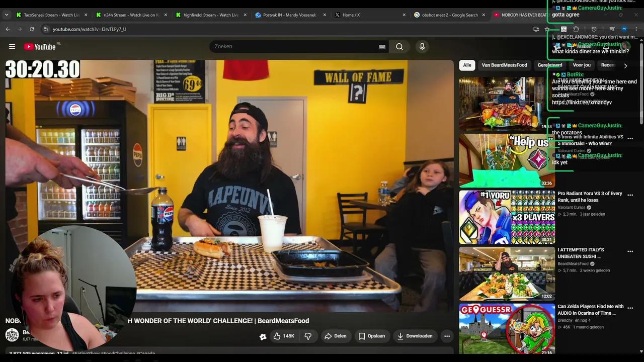The width and height of the screenshot is (644, 362).
Task: Open the 19:34 banquet video thumbnail
Action: [x=507, y=104]
